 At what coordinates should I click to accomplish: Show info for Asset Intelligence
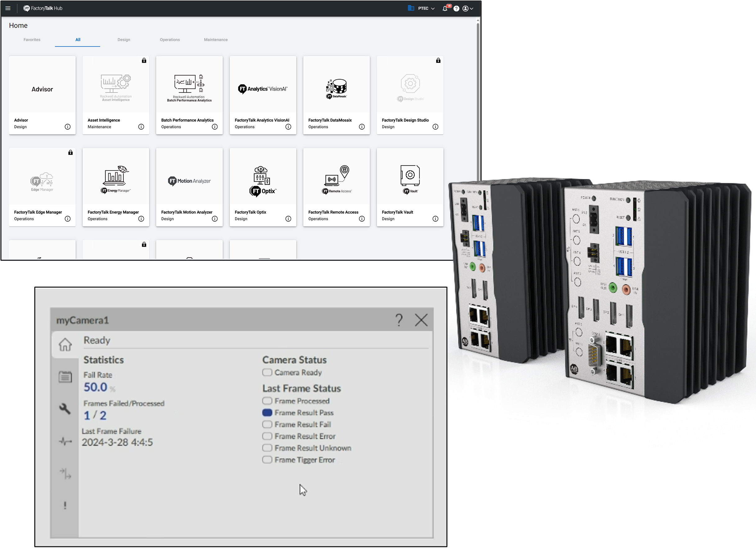point(141,127)
